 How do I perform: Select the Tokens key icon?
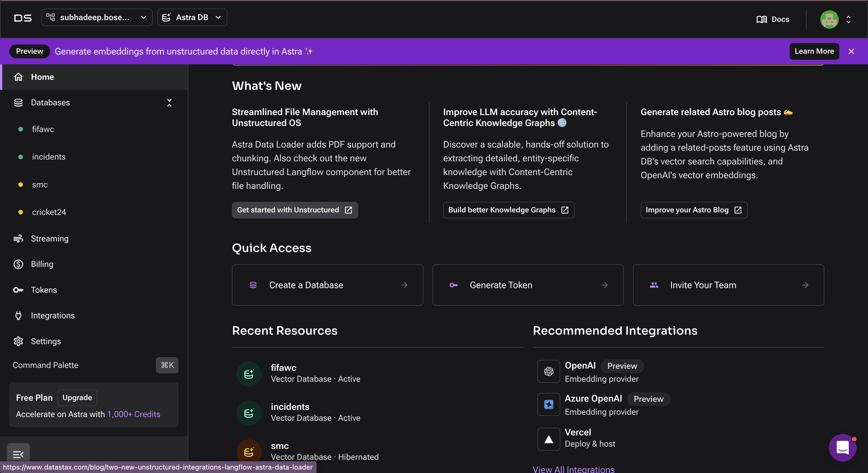click(x=18, y=290)
